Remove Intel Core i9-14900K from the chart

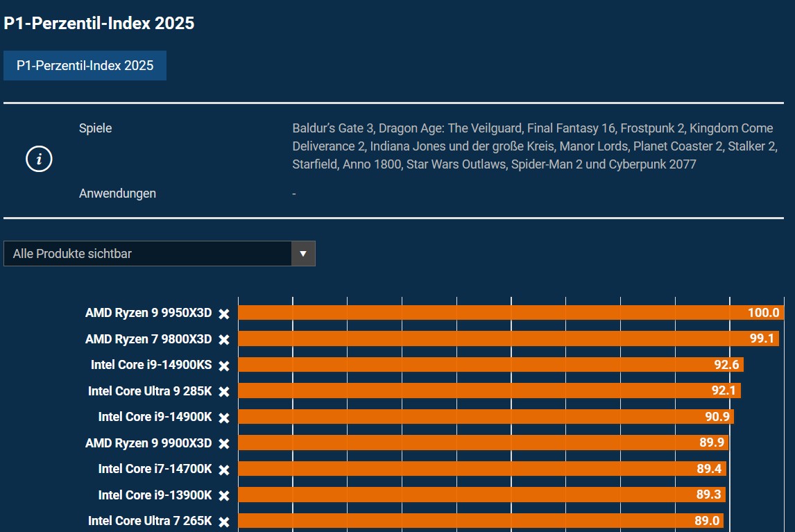pyautogui.click(x=223, y=418)
